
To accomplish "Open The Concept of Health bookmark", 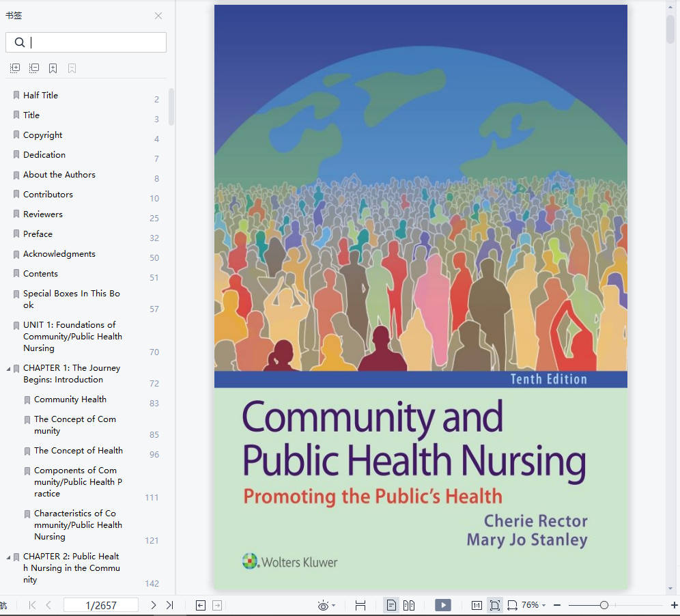I will point(78,450).
